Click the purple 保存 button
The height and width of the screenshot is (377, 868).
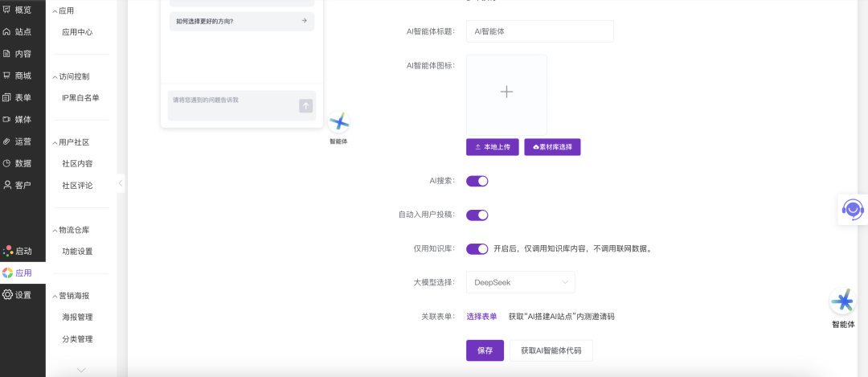pyautogui.click(x=485, y=350)
